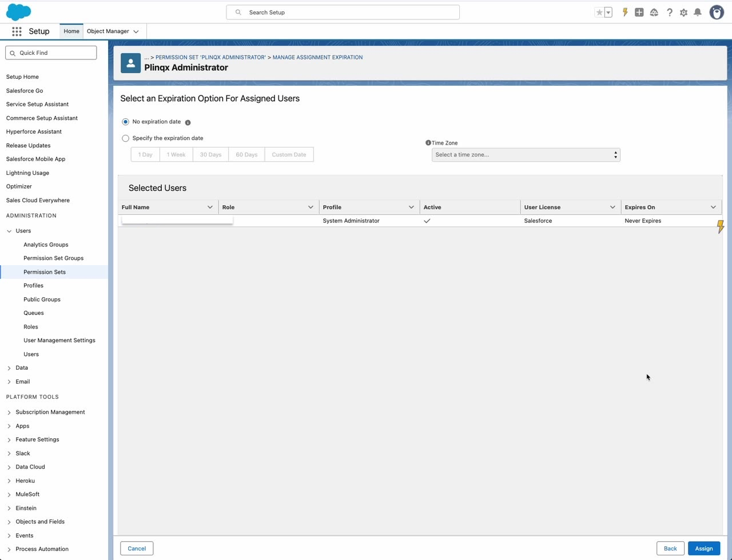This screenshot has width=732, height=560.
Task: Collapse the Users section in sidebar
Action: tap(9, 231)
